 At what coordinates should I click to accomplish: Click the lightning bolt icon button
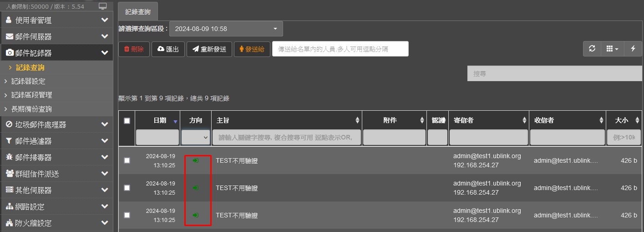click(633, 49)
